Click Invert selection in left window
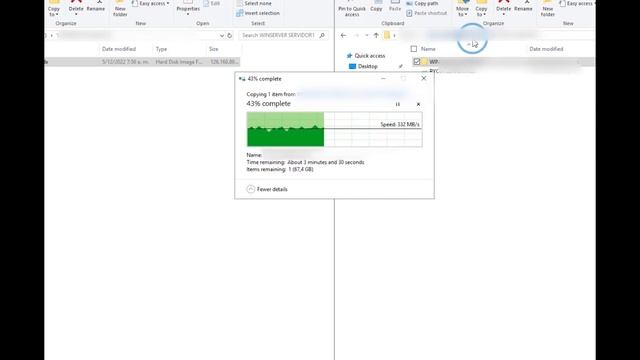Image resolution: width=640 pixels, height=360 pixels. pos(258,13)
